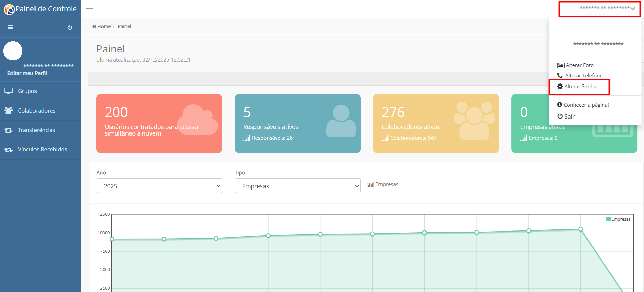Screen dimensions: 644x292
Task: Go to Home breadcrumb link
Action: pos(101,26)
